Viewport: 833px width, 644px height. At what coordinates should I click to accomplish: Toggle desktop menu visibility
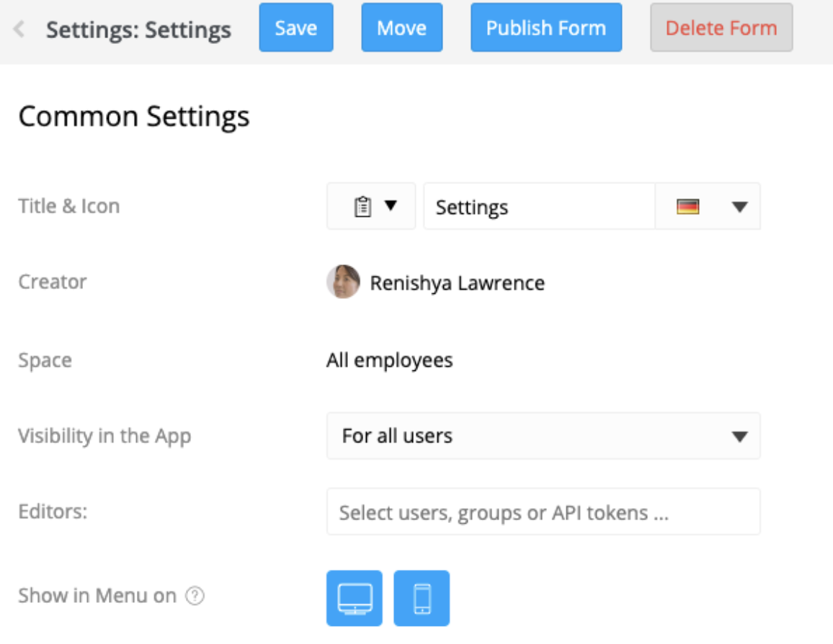[x=355, y=599]
